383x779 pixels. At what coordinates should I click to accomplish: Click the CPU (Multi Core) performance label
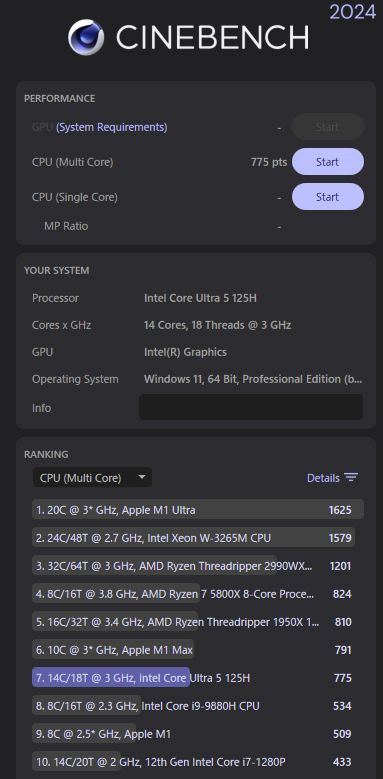[73, 162]
